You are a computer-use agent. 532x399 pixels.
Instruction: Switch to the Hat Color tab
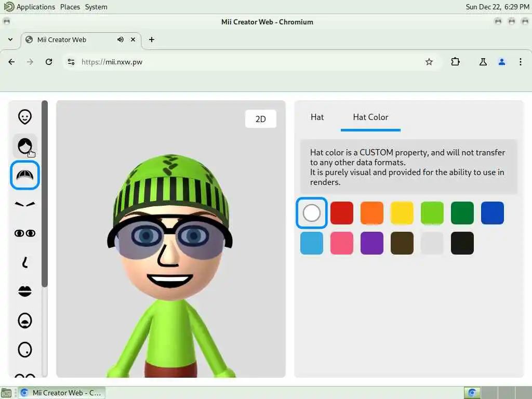(370, 117)
